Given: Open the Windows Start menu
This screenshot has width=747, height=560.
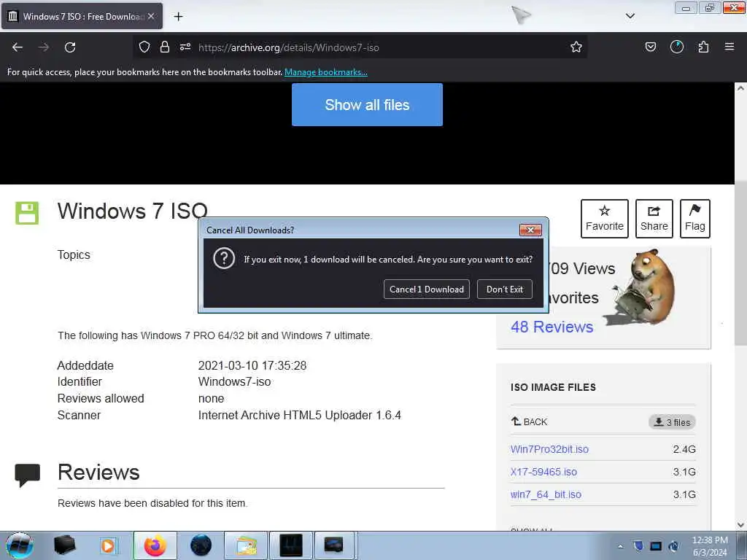Looking at the screenshot, I should (x=20, y=545).
